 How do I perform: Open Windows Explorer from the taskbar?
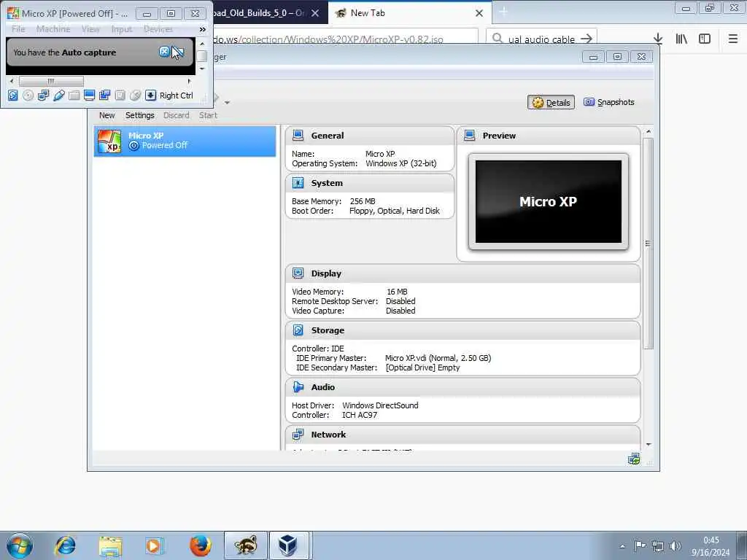pyautogui.click(x=111, y=545)
